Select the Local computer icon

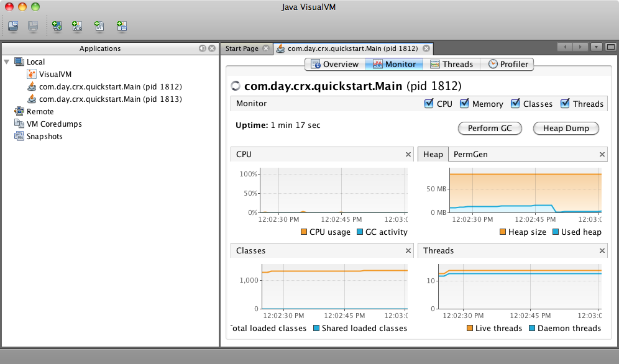(x=19, y=61)
